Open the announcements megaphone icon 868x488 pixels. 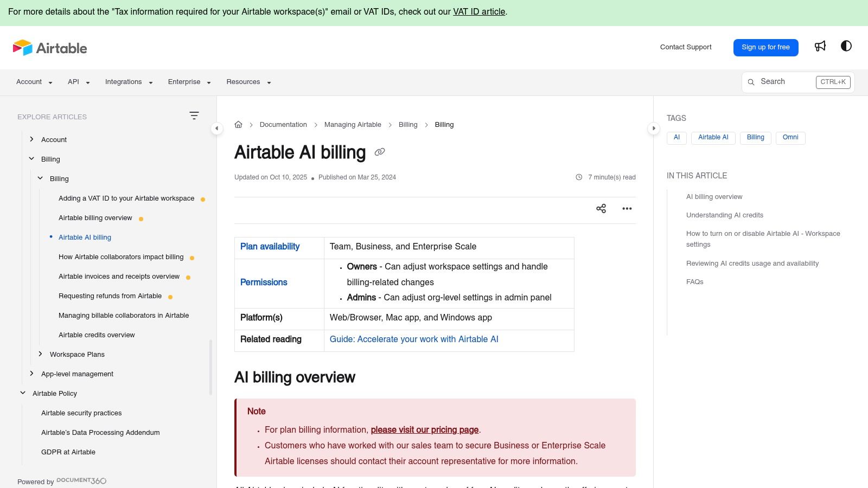(x=820, y=46)
